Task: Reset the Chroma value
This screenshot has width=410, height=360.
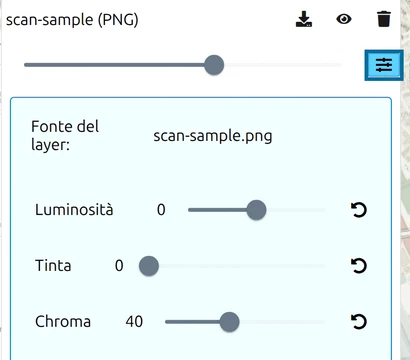Action: [x=359, y=322]
